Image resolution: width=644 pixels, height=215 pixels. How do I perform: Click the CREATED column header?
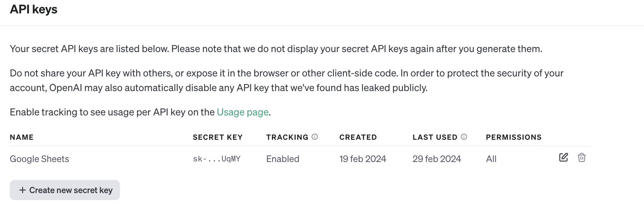click(358, 137)
